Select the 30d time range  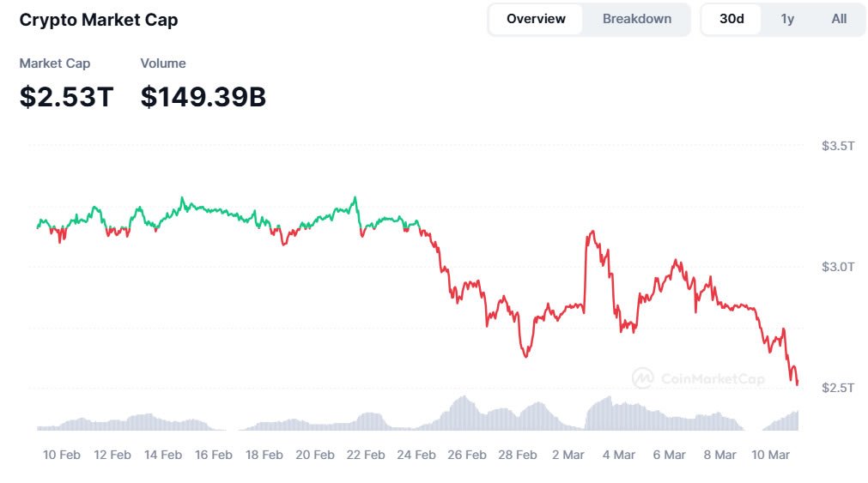[x=731, y=19]
